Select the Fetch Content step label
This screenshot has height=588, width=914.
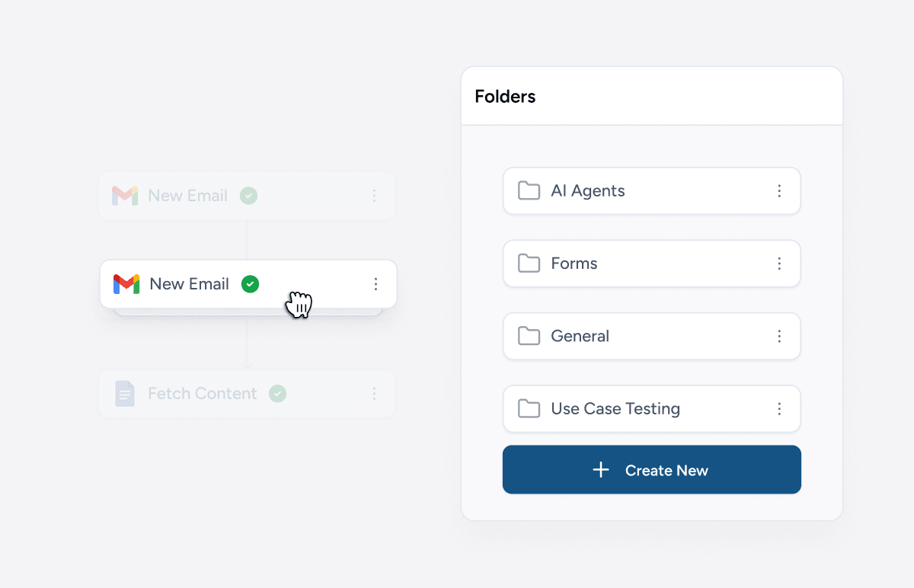tap(203, 394)
